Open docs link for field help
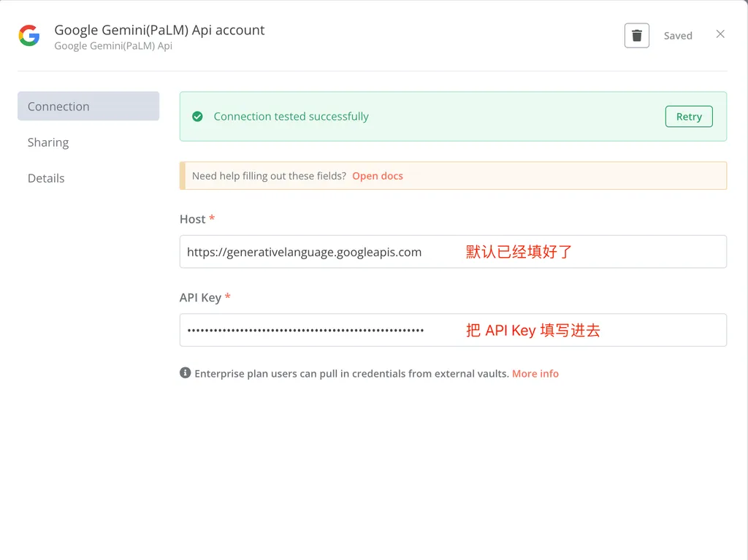 pyautogui.click(x=378, y=175)
